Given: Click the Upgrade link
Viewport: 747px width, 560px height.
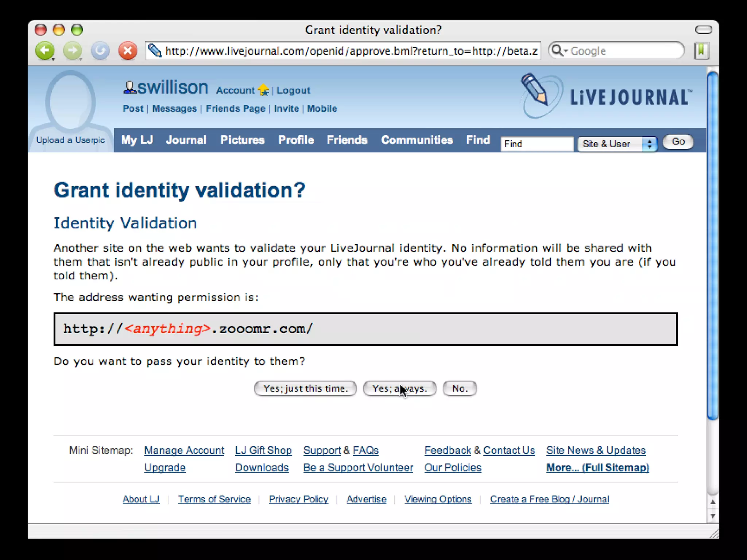Looking at the screenshot, I should point(165,468).
